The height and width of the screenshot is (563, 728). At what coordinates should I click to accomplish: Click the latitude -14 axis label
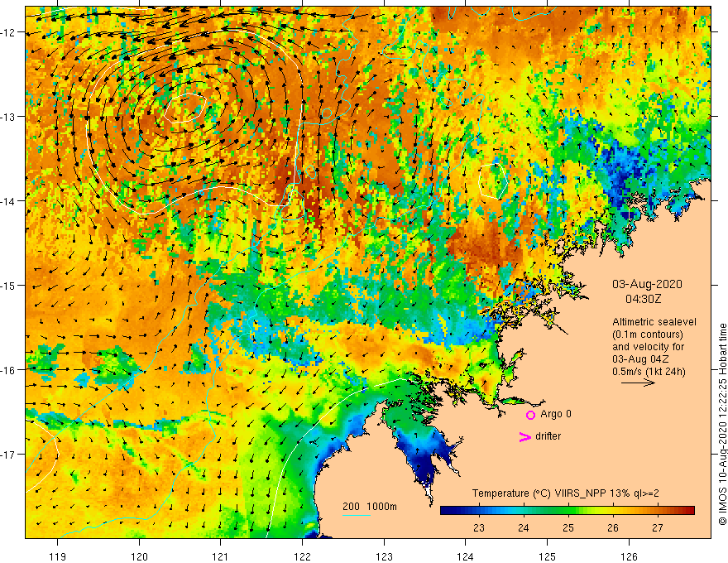click(x=8, y=201)
